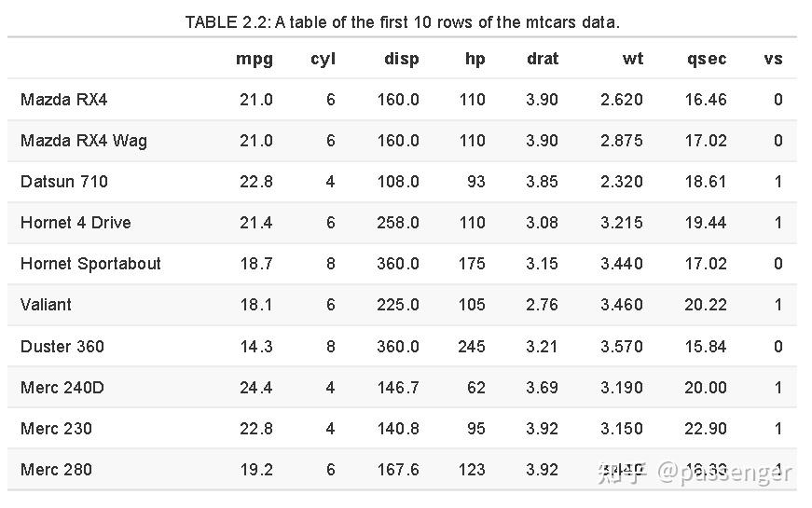Select the disp column header
812x508 pixels.
[402, 59]
